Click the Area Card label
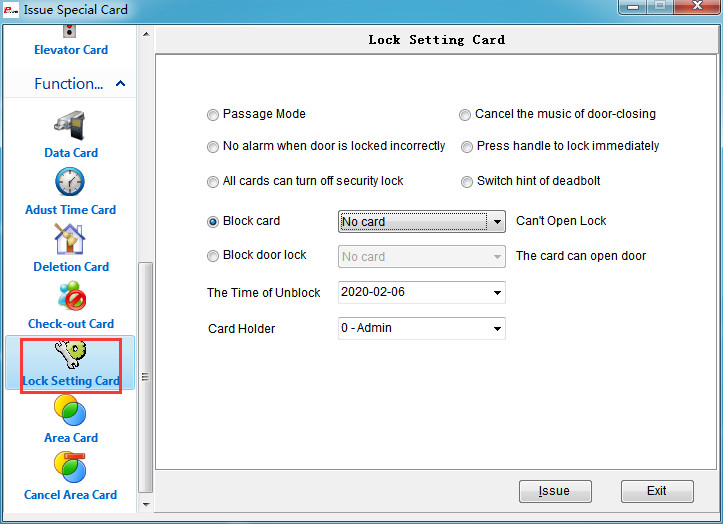The image size is (723, 524). tap(71, 438)
